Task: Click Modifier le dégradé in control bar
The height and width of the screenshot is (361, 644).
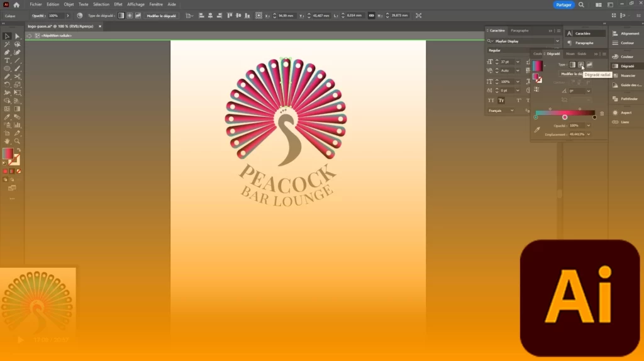Action: pos(162,16)
